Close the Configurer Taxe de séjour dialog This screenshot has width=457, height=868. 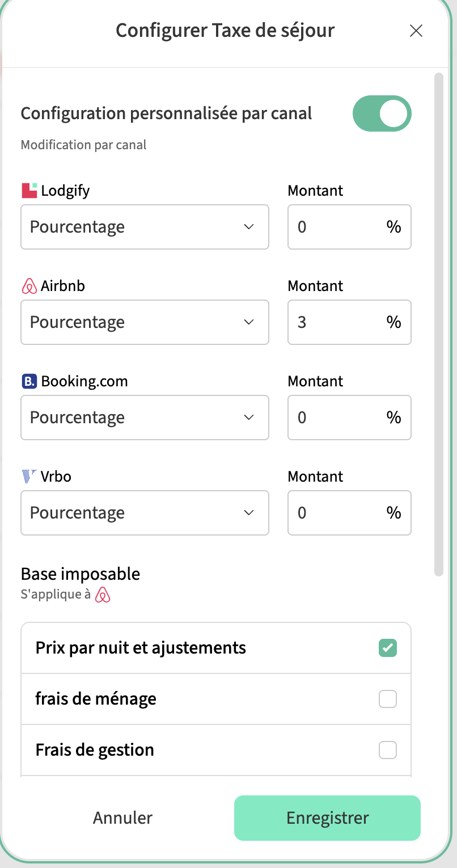pyautogui.click(x=416, y=31)
